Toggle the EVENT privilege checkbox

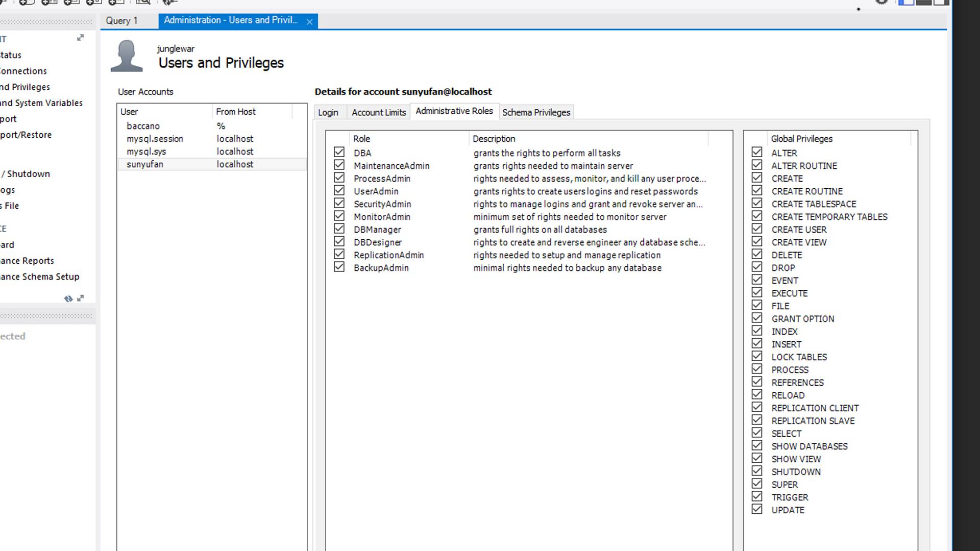coord(757,280)
